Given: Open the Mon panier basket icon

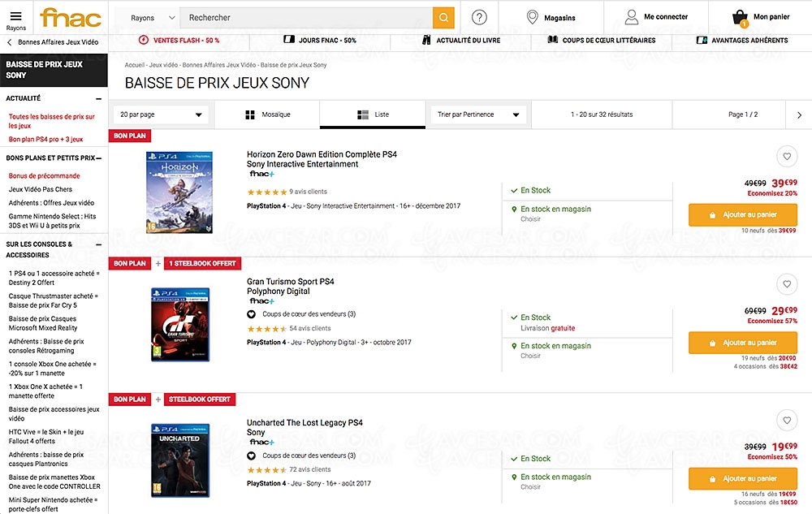Looking at the screenshot, I should coord(740,18).
